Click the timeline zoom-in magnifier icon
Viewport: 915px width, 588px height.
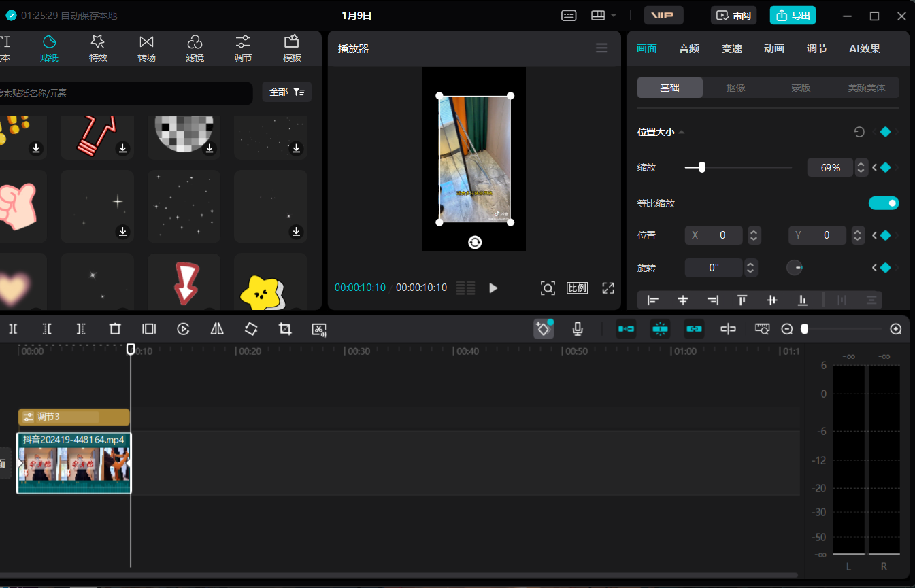click(896, 329)
